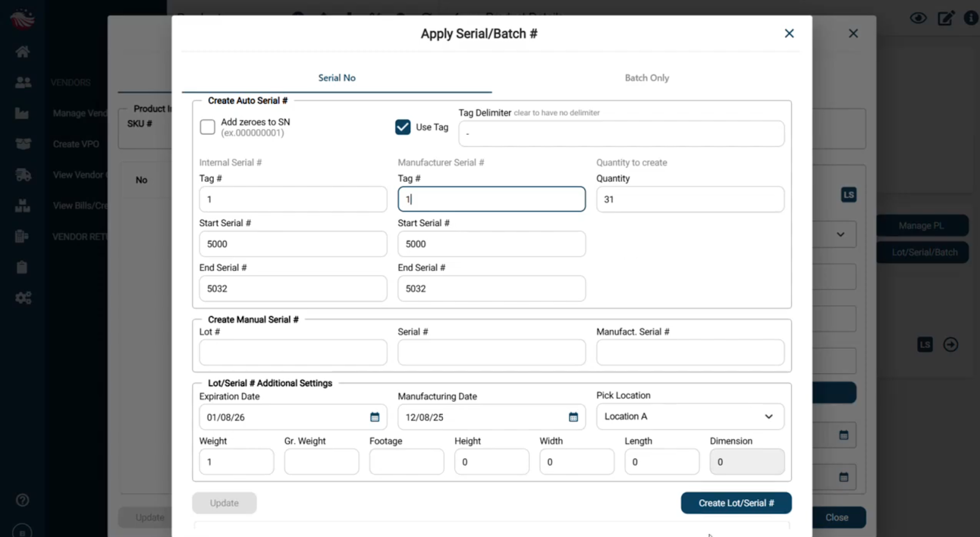
Task: Uncheck the Use Tag checkbox
Action: pos(403,127)
